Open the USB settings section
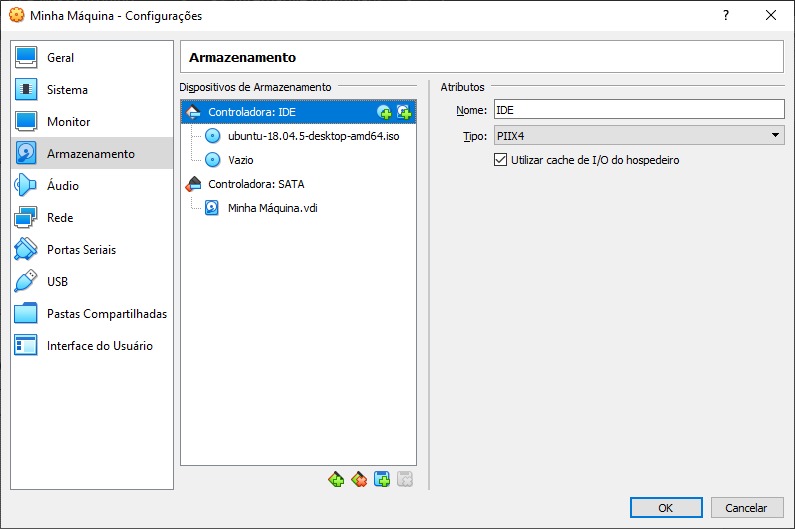795x529 pixels. (x=57, y=282)
